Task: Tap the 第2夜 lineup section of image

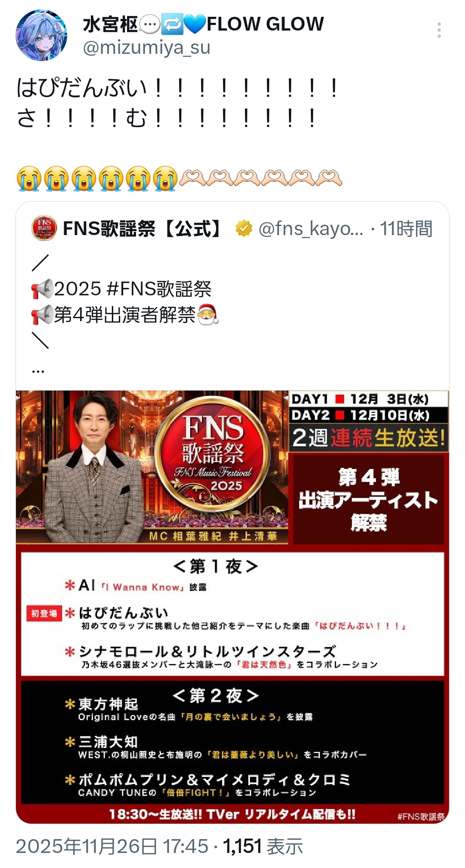Action: coord(232,742)
